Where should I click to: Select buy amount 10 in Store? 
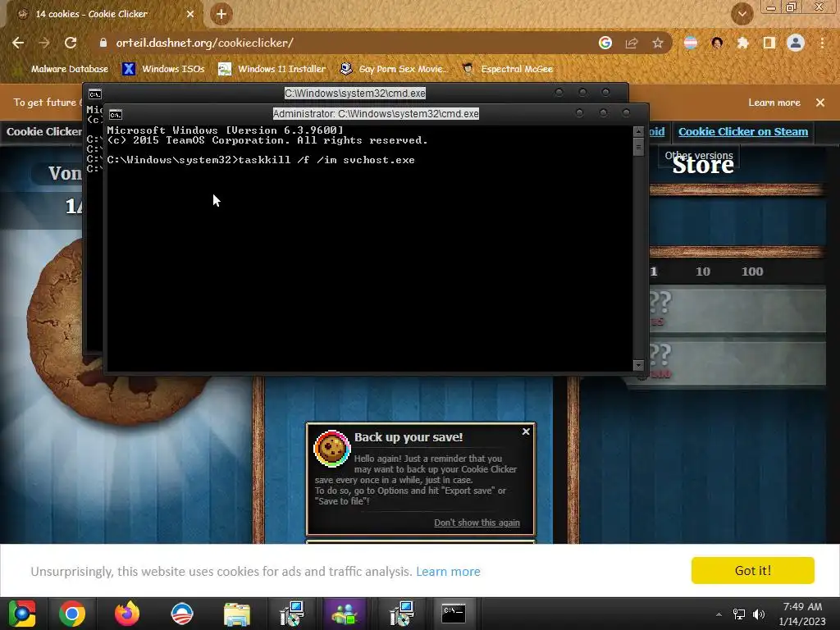(x=703, y=272)
